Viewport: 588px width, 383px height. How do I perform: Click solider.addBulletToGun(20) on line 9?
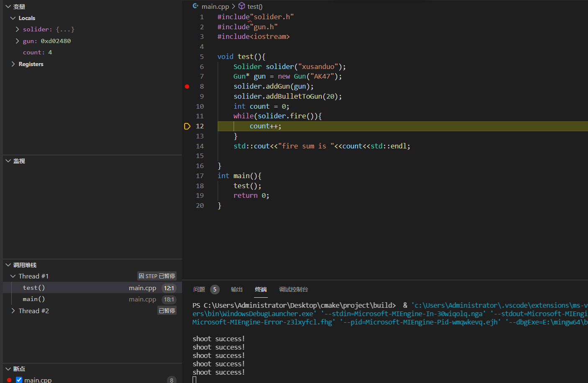pyautogui.click(x=288, y=97)
